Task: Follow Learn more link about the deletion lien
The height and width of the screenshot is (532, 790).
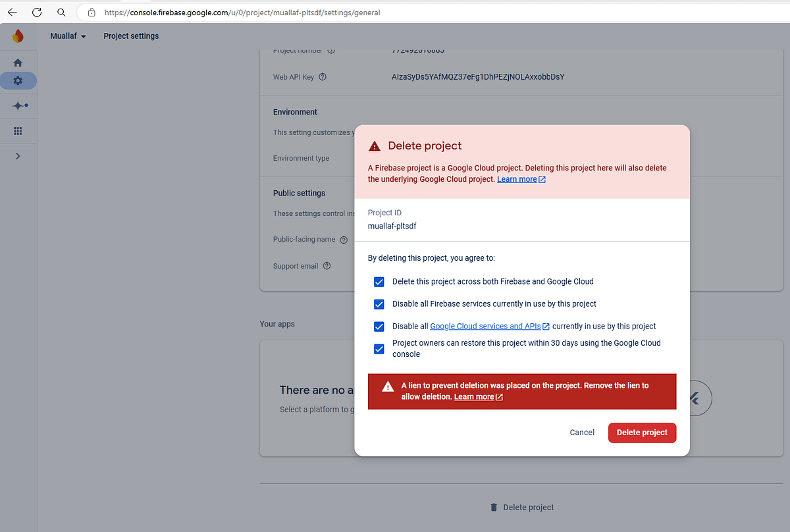Action: point(474,396)
